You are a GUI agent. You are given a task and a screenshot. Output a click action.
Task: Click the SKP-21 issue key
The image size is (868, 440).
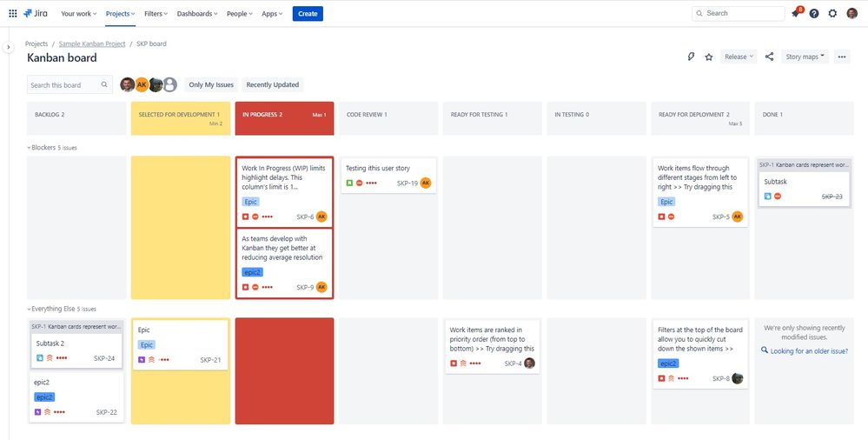pos(210,360)
